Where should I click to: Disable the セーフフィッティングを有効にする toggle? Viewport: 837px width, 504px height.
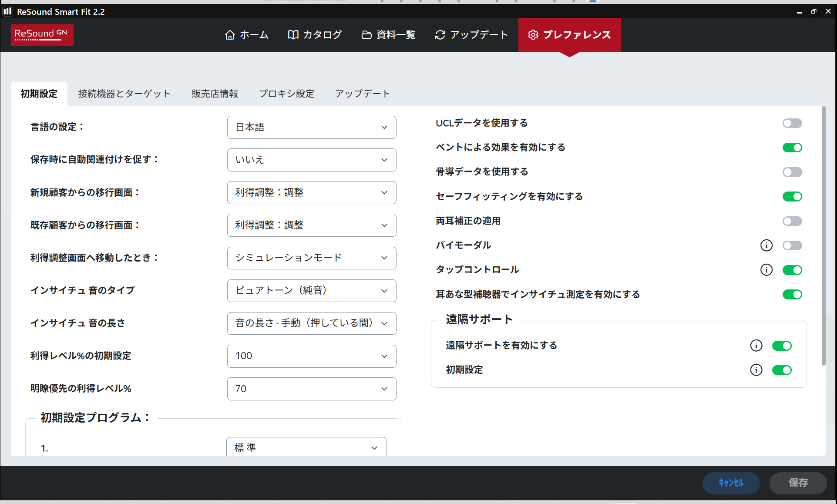point(792,197)
